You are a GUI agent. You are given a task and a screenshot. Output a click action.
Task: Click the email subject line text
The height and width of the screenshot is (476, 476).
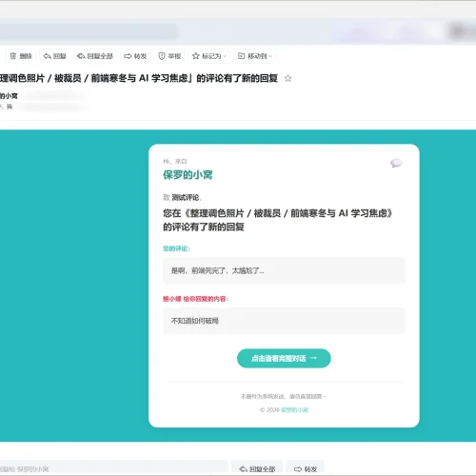(x=139, y=78)
